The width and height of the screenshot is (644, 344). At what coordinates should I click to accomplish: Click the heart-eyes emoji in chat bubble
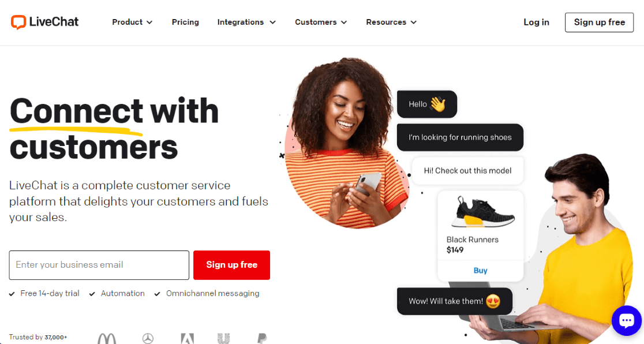click(493, 301)
